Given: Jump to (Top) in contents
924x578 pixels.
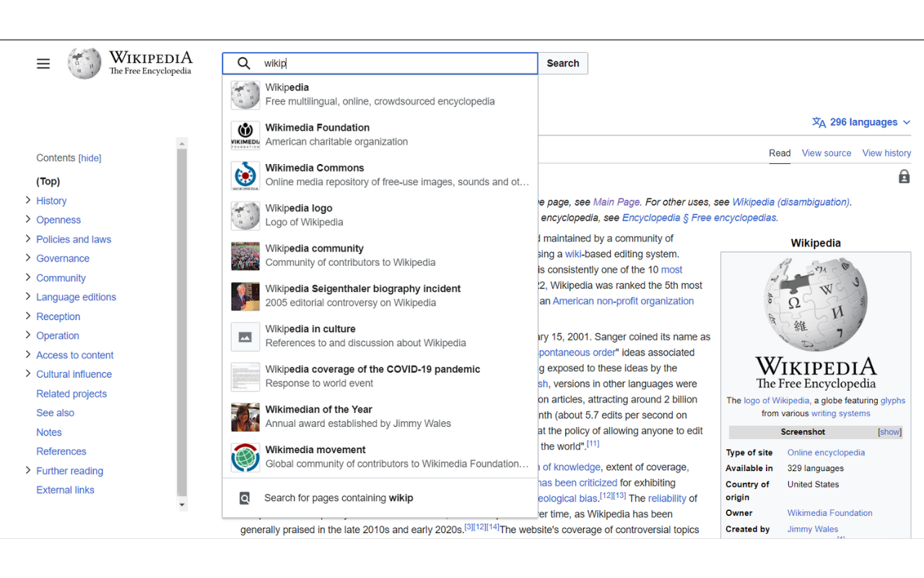Looking at the screenshot, I should [x=48, y=181].
